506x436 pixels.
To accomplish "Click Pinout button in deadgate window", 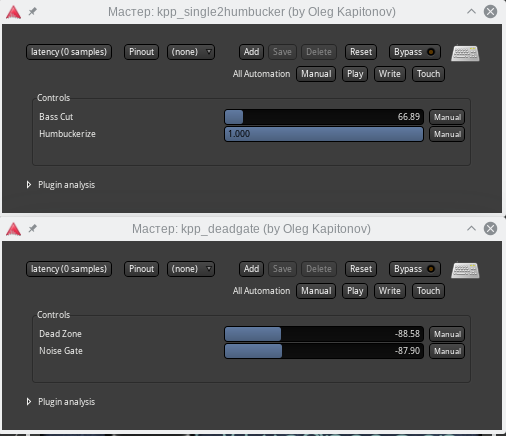I will pos(141,269).
